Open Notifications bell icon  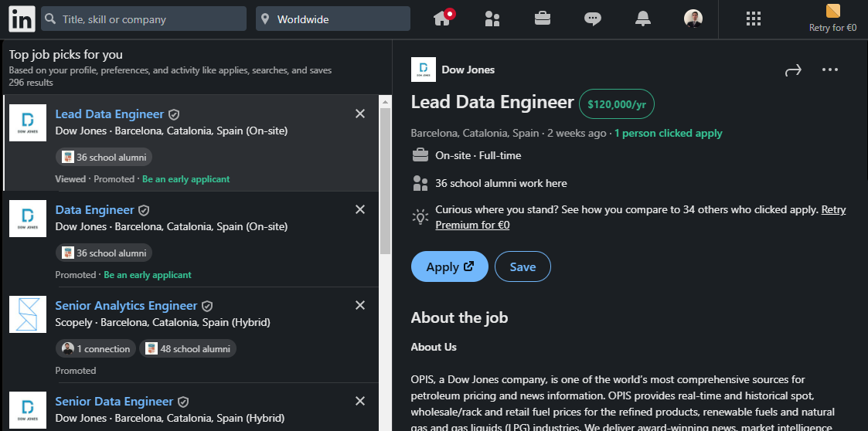point(643,19)
